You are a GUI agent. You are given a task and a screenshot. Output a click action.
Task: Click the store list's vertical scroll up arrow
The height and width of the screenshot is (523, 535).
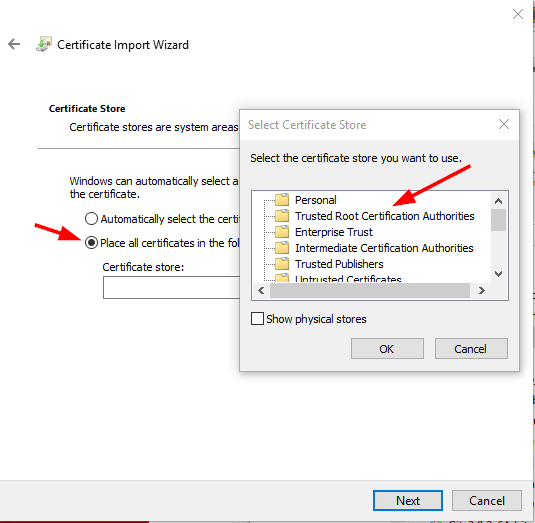[498, 201]
